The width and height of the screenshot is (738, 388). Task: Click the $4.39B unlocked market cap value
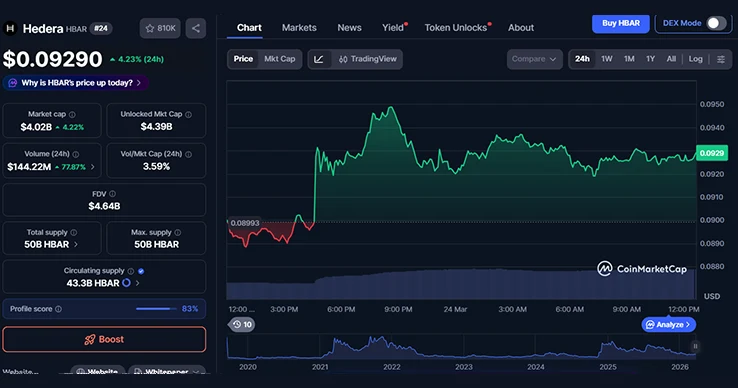coord(156,127)
